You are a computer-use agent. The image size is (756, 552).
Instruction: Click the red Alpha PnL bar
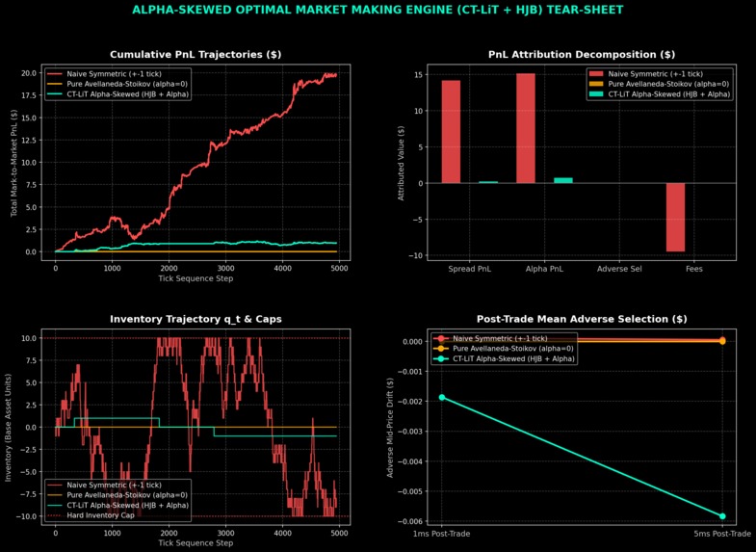point(526,128)
